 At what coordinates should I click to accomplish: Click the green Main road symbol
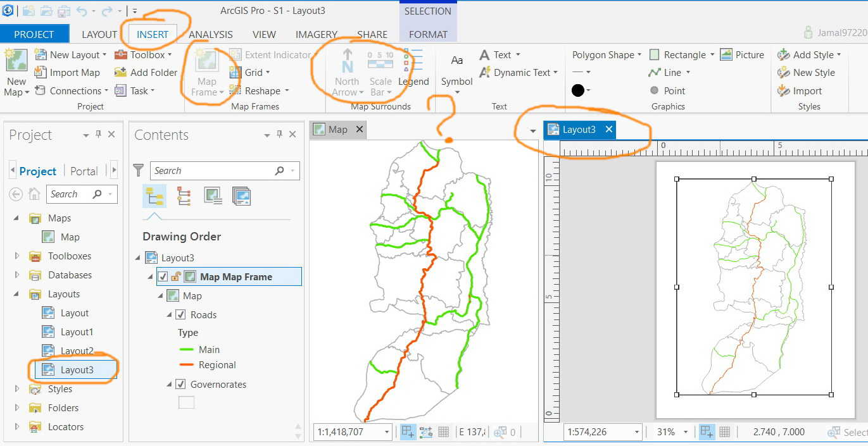[x=186, y=349]
